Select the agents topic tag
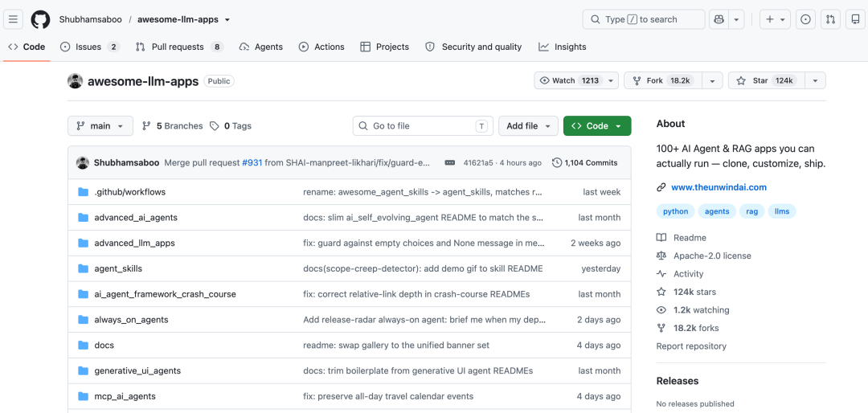Screen dimensions: 868x413 (x=717, y=211)
